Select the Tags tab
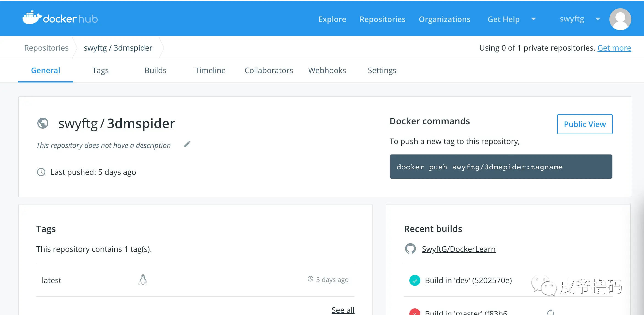This screenshot has width=644, height=315. [x=100, y=70]
